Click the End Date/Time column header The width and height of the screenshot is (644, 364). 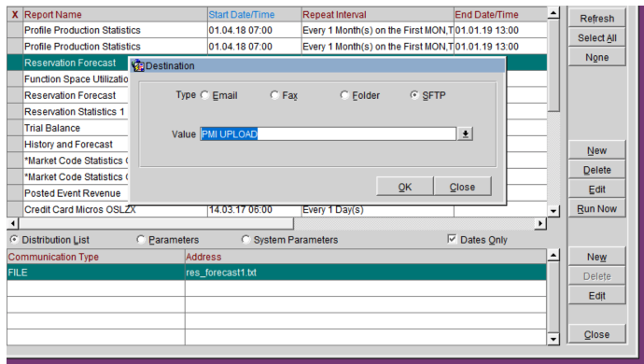pos(500,14)
